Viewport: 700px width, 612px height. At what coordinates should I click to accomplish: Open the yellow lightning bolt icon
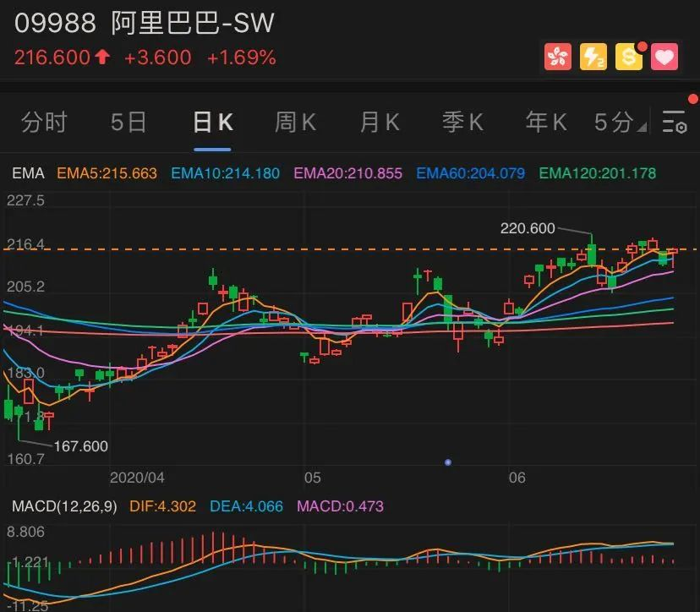tap(593, 57)
